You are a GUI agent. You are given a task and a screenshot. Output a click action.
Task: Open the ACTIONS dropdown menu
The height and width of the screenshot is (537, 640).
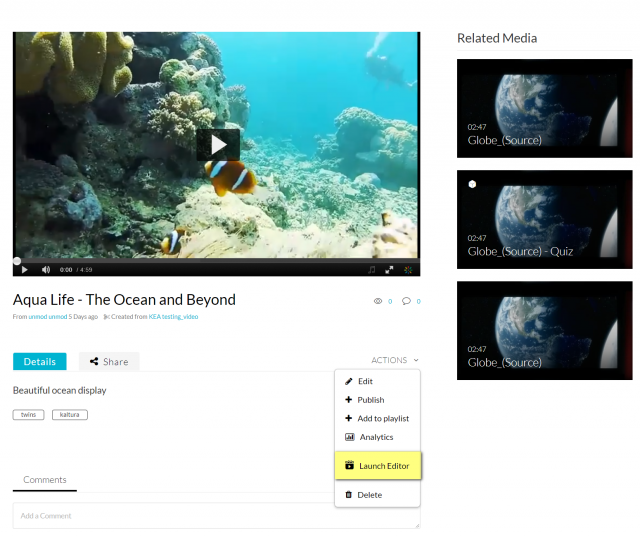coord(394,360)
